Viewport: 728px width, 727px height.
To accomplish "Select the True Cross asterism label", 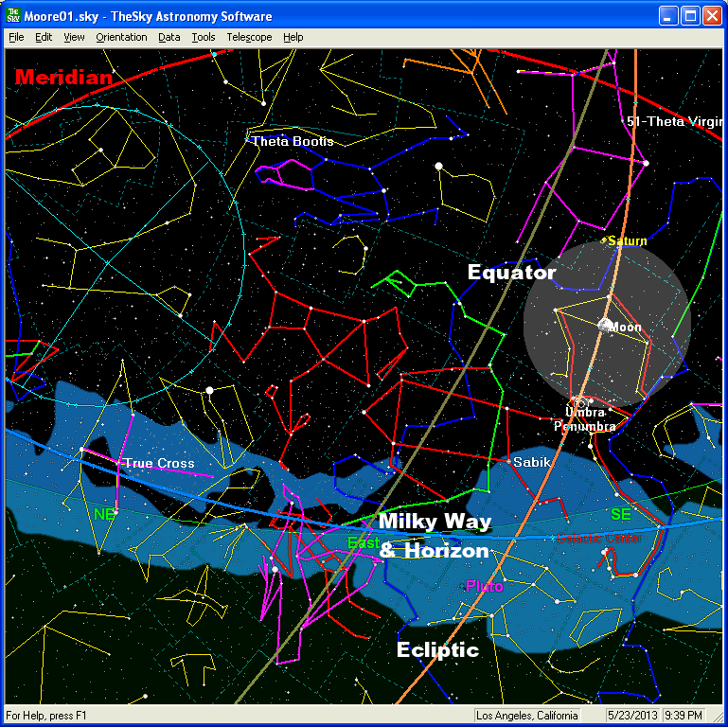I will (158, 464).
